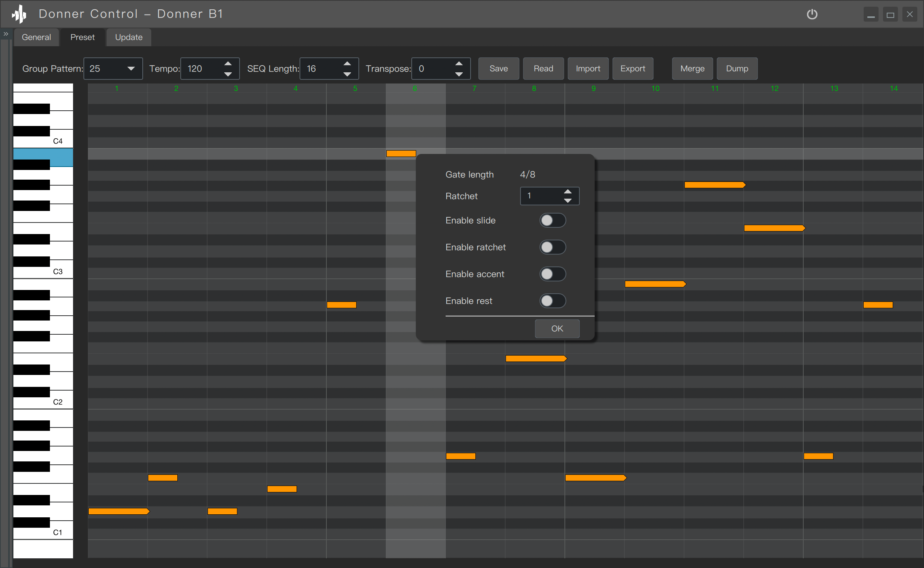Switch on Enable rest
Viewport: 924px width, 568px height.
click(552, 301)
